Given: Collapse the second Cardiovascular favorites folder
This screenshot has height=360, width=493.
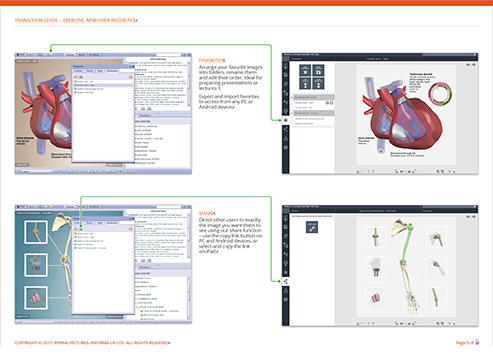Looking at the screenshot, I should pos(292,113).
